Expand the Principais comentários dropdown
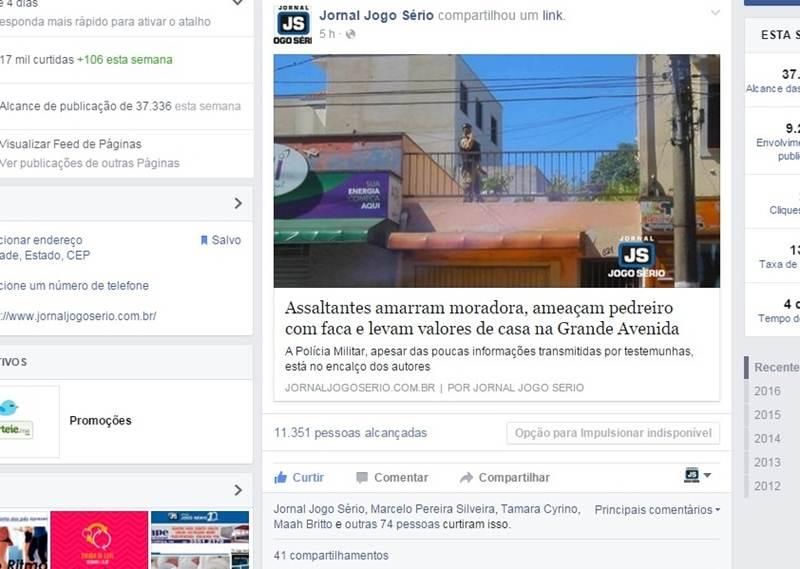The image size is (800, 569). point(657,510)
